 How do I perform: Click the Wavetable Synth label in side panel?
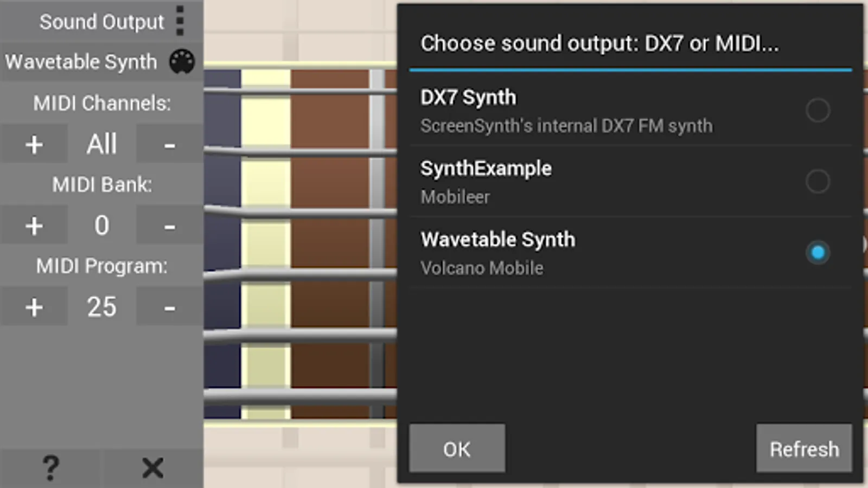[81, 62]
